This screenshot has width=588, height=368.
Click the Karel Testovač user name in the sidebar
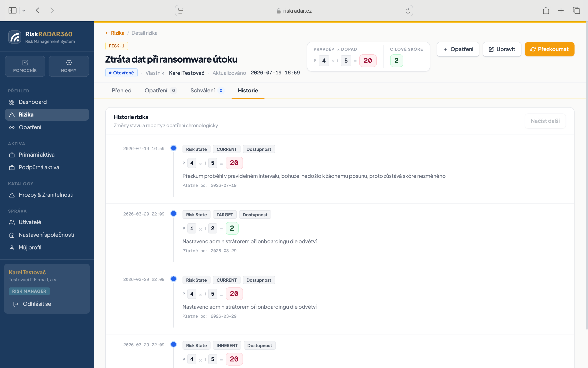point(27,272)
